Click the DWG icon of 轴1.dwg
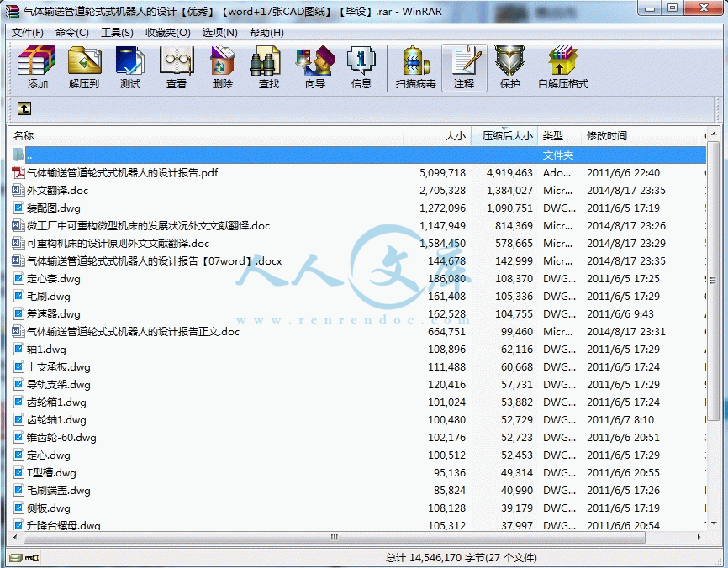This screenshot has width=728, height=568. click(x=18, y=349)
